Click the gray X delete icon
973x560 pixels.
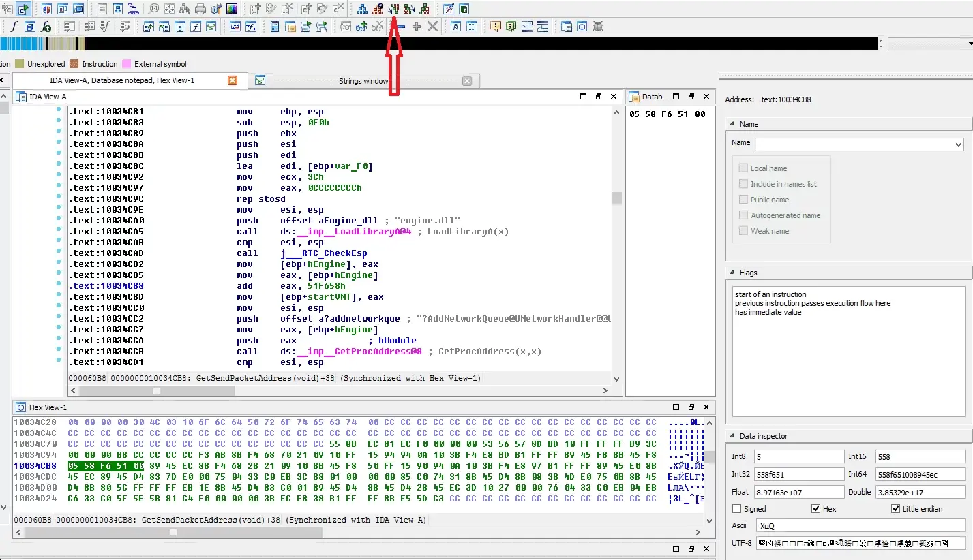(432, 27)
